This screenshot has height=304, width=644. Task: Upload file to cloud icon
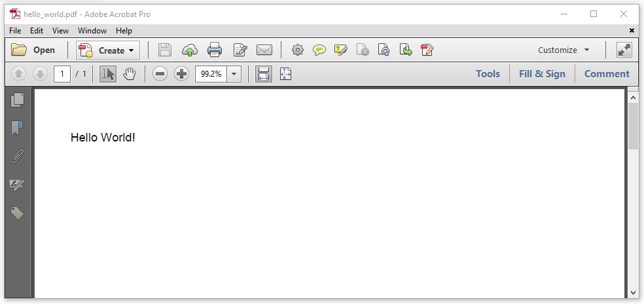(x=189, y=50)
